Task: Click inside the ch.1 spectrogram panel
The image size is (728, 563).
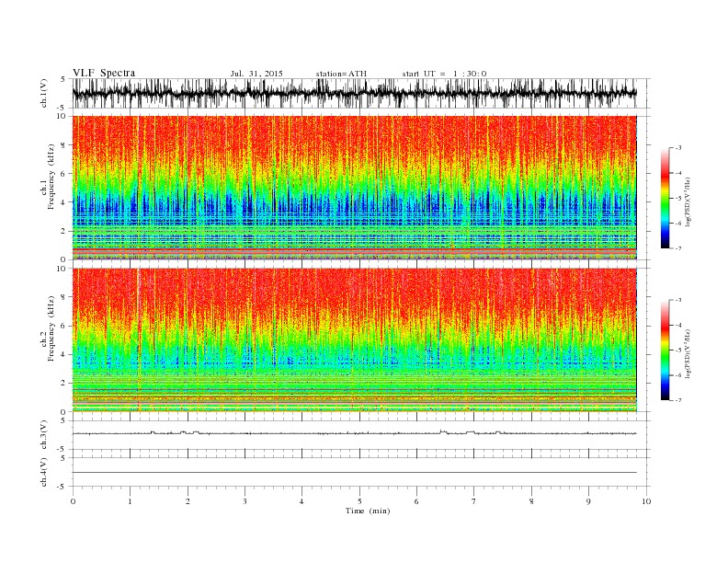Action: click(354, 188)
